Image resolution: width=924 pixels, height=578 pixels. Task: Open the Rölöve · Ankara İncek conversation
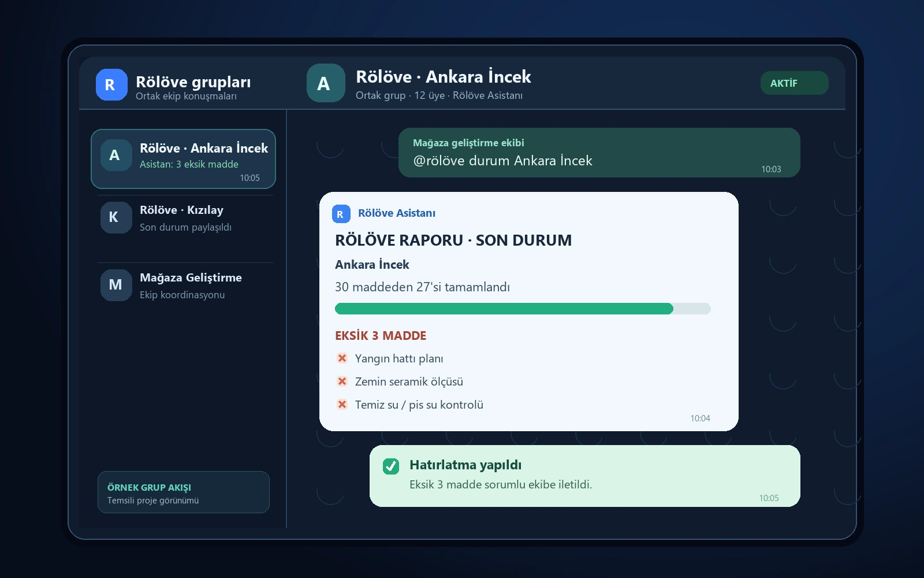[x=183, y=159]
